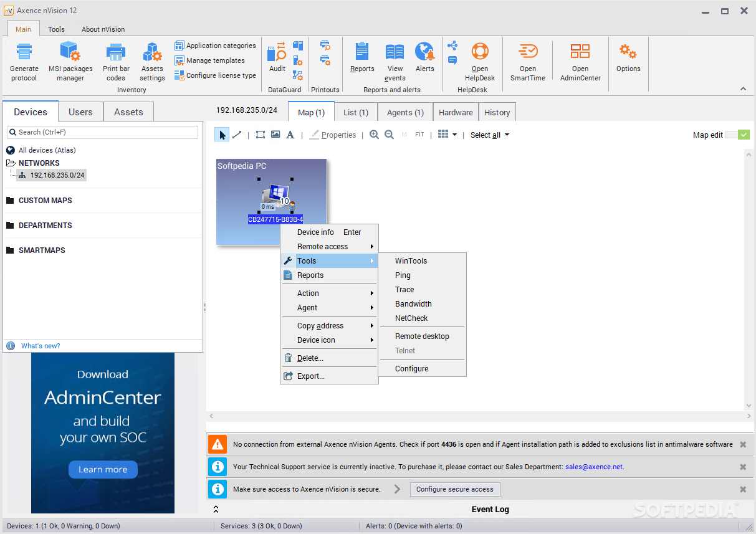Screen dimensions: 756x534
Task: Click Configure secure access button
Action: [455, 489]
